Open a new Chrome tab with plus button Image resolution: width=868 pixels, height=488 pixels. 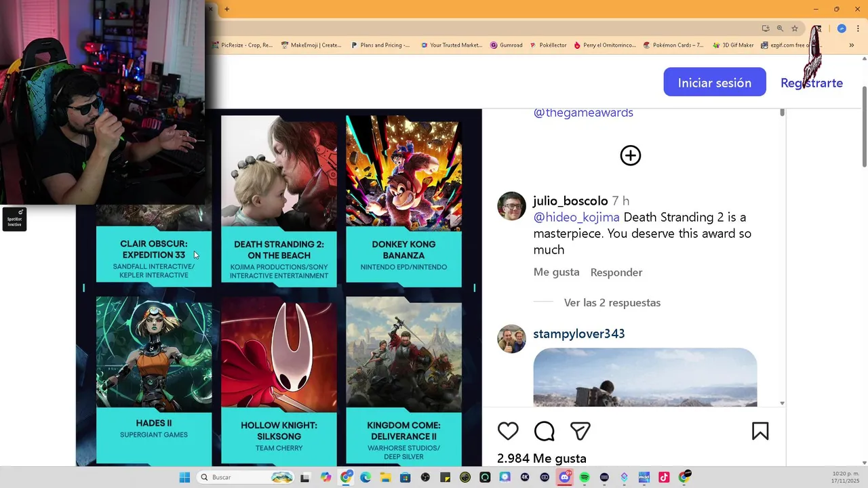pos(226,9)
